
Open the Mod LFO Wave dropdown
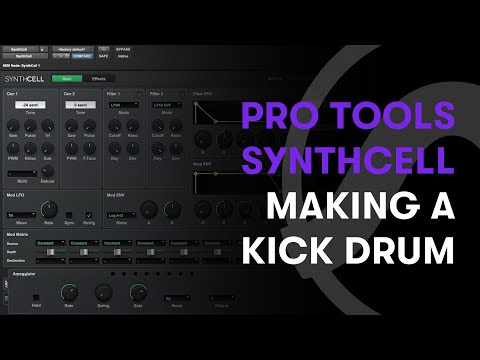(21, 215)
